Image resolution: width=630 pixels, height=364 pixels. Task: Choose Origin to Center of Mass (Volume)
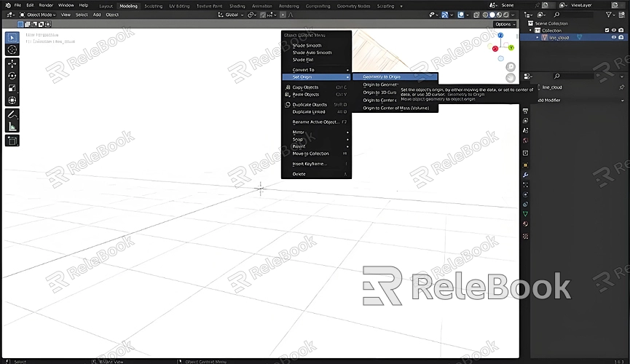(x=395, y=108)
